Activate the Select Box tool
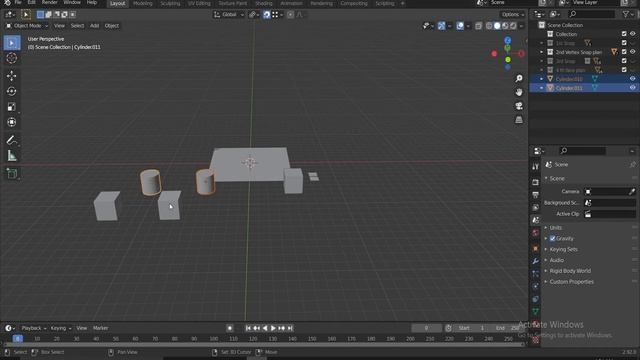 tap(12, 43)
